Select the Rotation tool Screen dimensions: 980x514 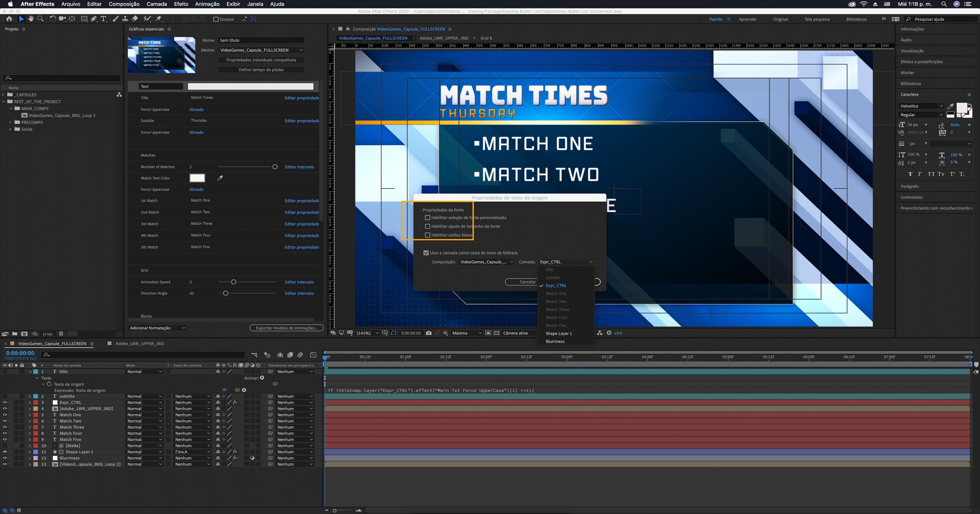coord(52,19)
